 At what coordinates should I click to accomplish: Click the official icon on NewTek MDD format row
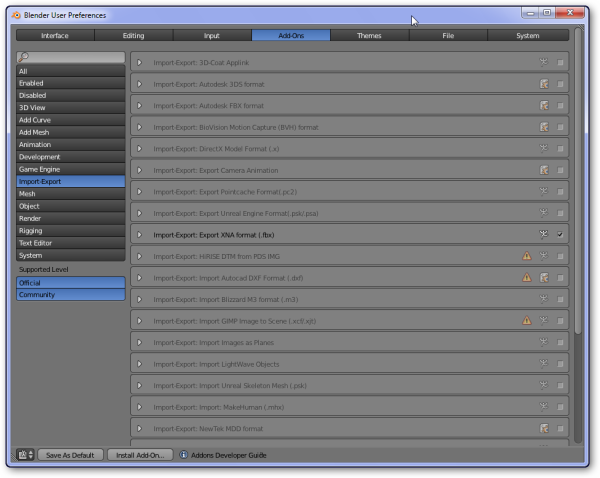[x=544, y=428]
